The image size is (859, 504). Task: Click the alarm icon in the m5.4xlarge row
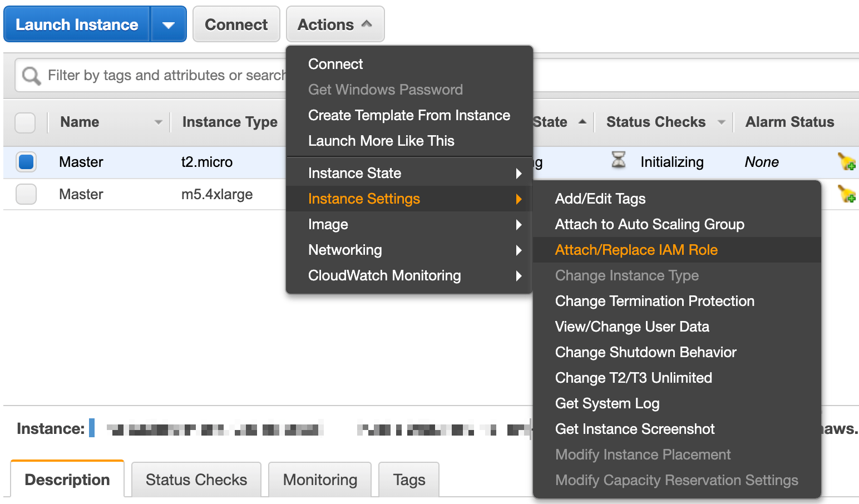click(847, 194)
